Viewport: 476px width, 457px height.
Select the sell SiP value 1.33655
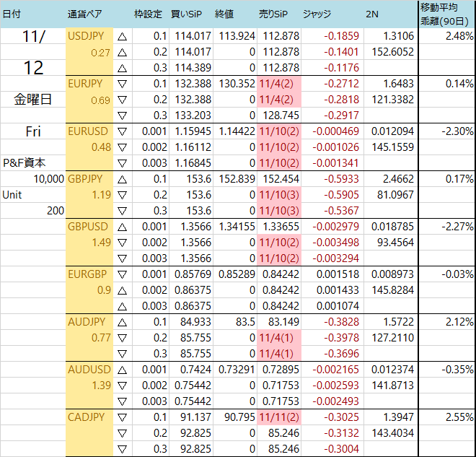pyautogui.click(x=281, y=227)
